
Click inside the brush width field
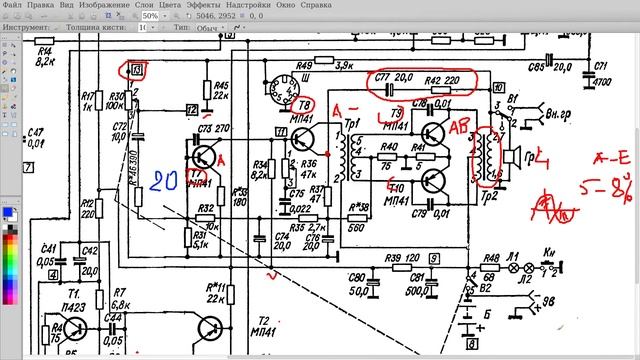tap(143, 27)
